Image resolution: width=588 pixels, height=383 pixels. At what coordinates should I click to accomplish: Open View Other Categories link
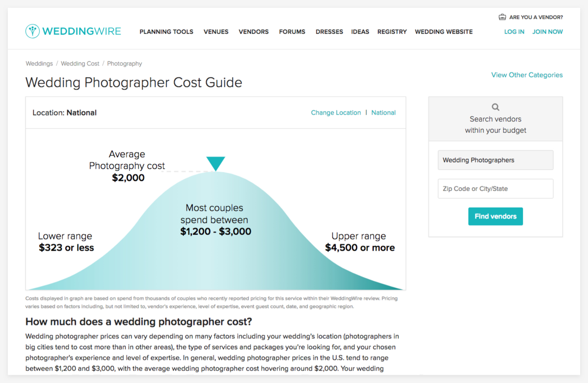(527, 75)
